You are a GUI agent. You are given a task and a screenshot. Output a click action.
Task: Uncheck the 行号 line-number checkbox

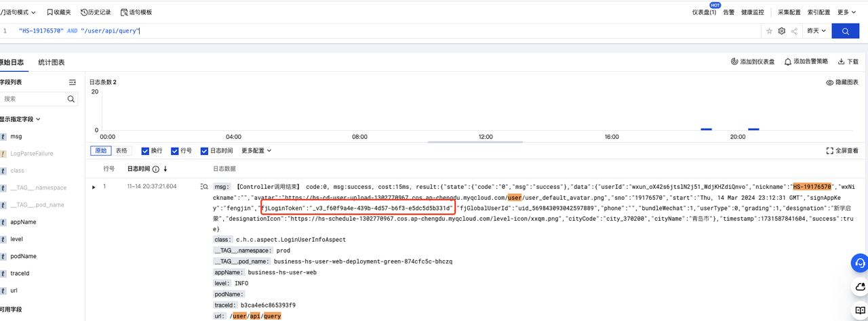point(175,151)
